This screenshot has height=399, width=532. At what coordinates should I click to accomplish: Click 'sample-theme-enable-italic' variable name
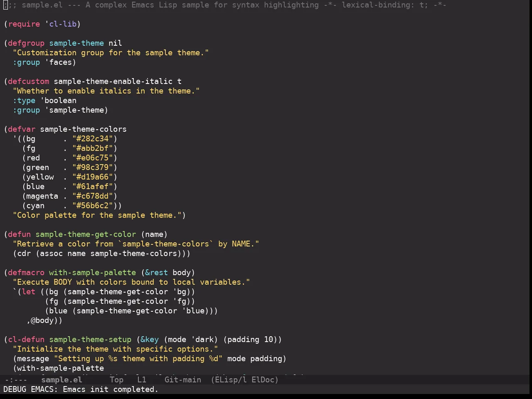(113, 81)
